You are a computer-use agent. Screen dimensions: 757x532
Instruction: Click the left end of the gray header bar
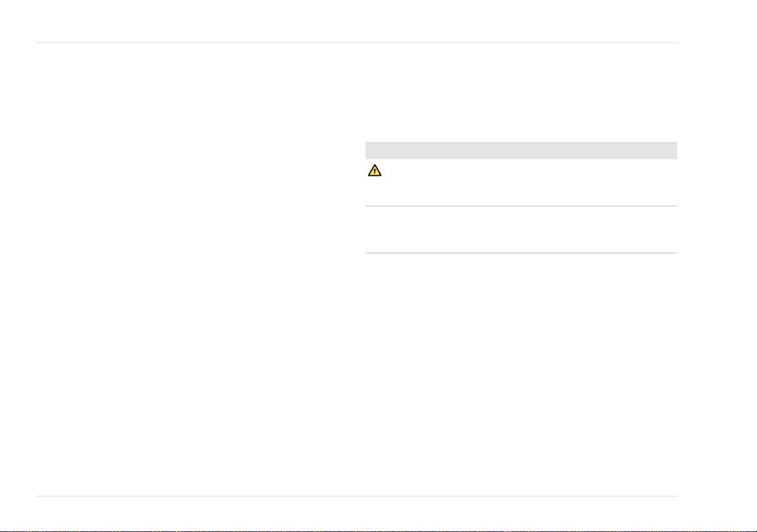(x=372, y=150)
